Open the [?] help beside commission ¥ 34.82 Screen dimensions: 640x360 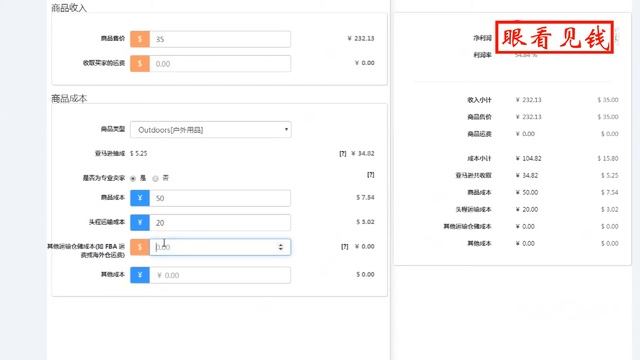pos(343,153)
